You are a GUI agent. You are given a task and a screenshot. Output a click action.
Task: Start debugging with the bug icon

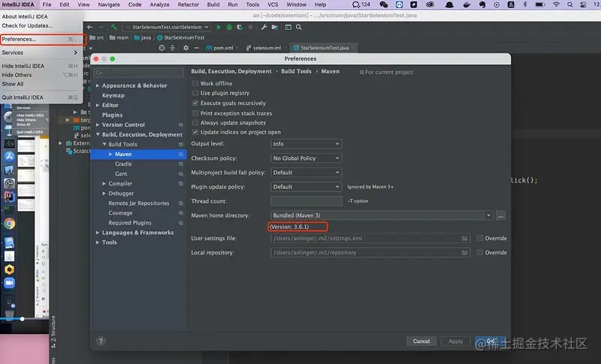tap(229, 27)
